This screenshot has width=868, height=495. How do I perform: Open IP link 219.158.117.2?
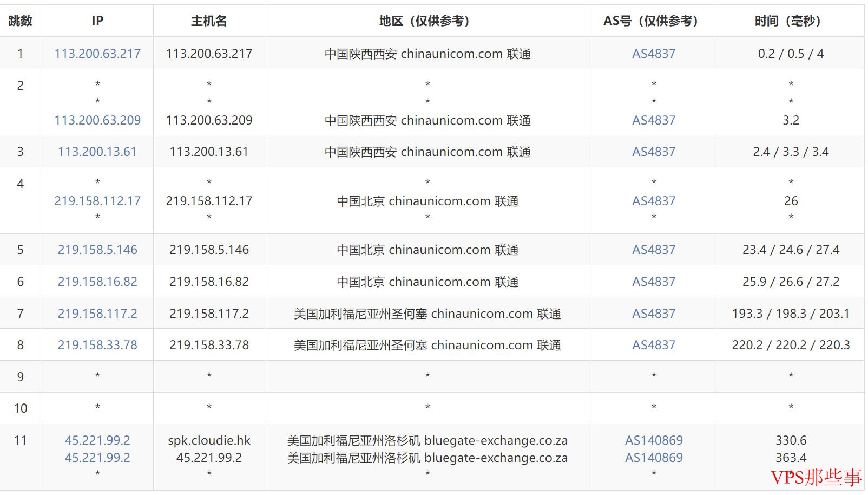click(97, 314)
